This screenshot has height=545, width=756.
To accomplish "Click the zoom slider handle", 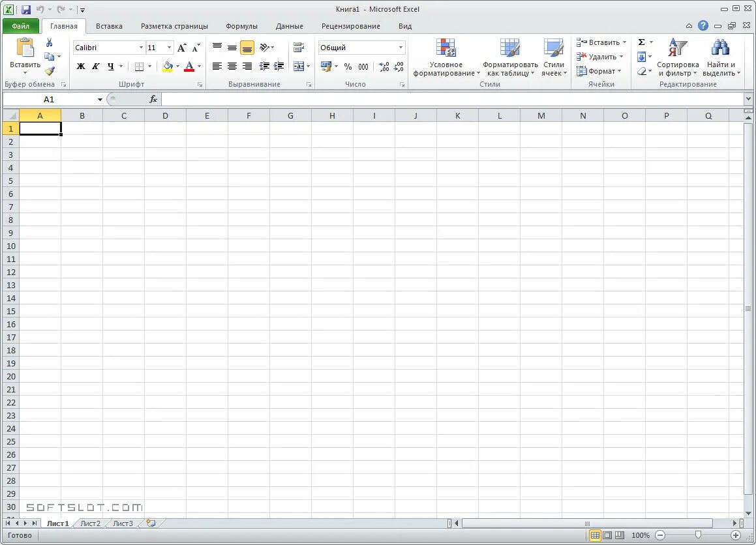I will click(x=698, y=535).
